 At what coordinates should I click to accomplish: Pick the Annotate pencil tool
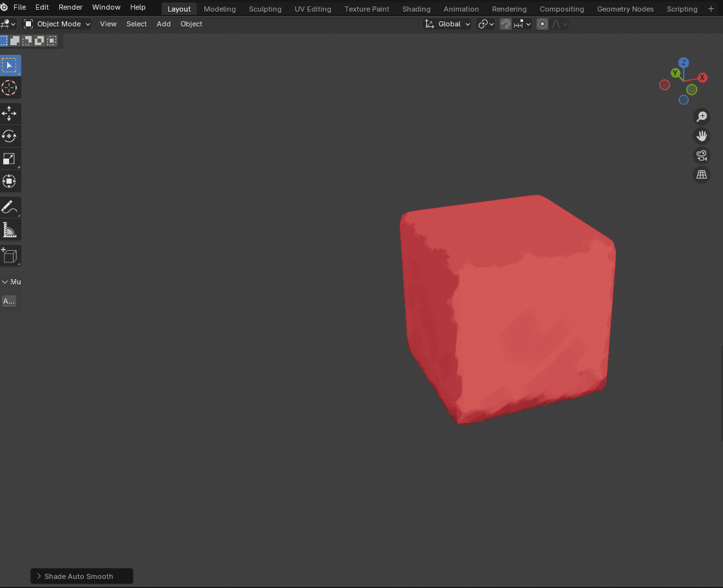10,208
